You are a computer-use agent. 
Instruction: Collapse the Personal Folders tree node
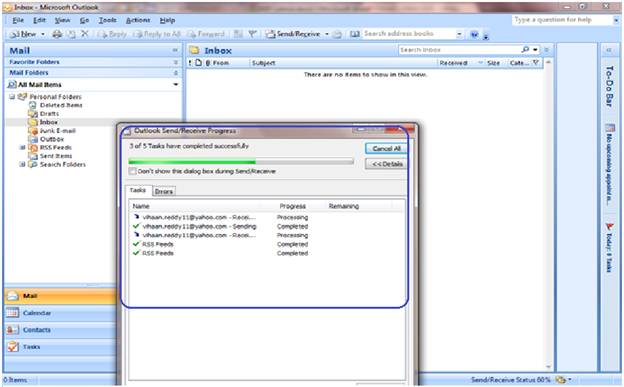pyautogui.click(x=12, y=96)
